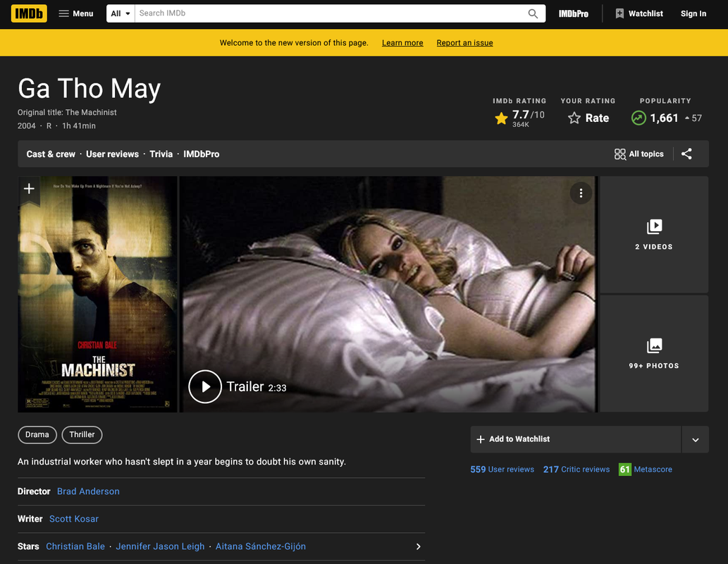Open the 217 Critic reviews link

click(x=576, y=470)
